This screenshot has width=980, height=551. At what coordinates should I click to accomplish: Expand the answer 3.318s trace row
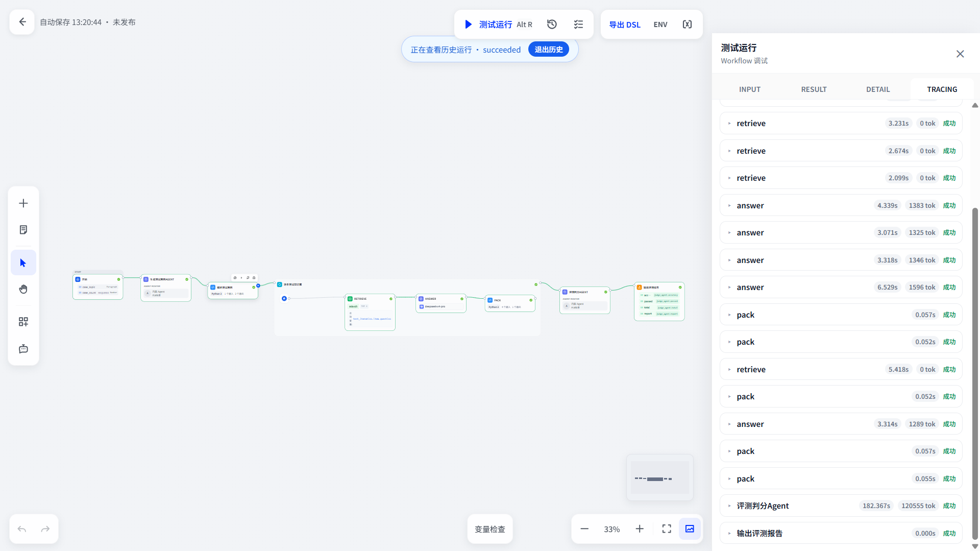841,260
